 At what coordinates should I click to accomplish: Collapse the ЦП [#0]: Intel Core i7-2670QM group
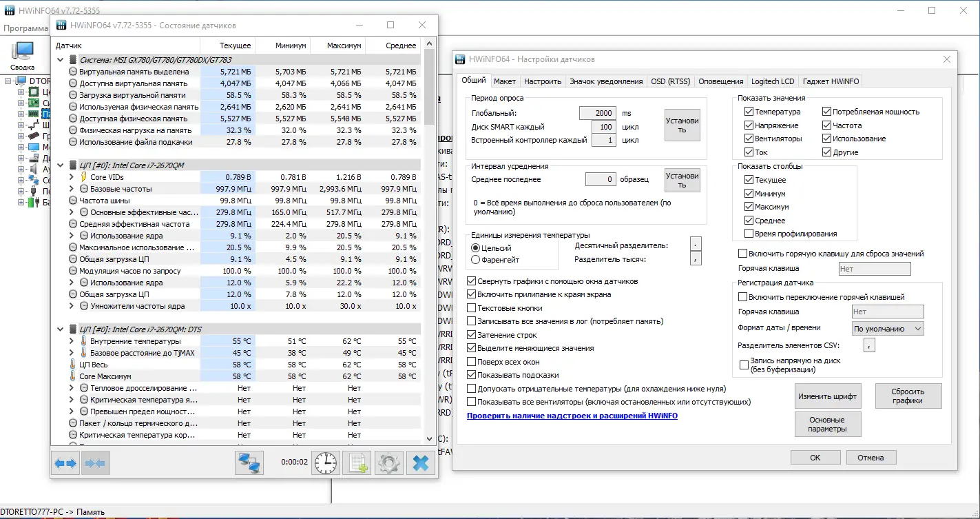click(60, 165)
